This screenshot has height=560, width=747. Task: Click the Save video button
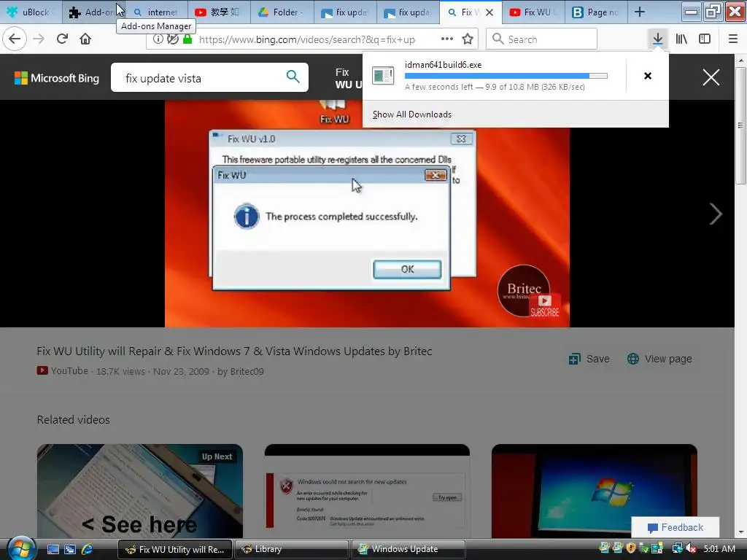(589, 359)
